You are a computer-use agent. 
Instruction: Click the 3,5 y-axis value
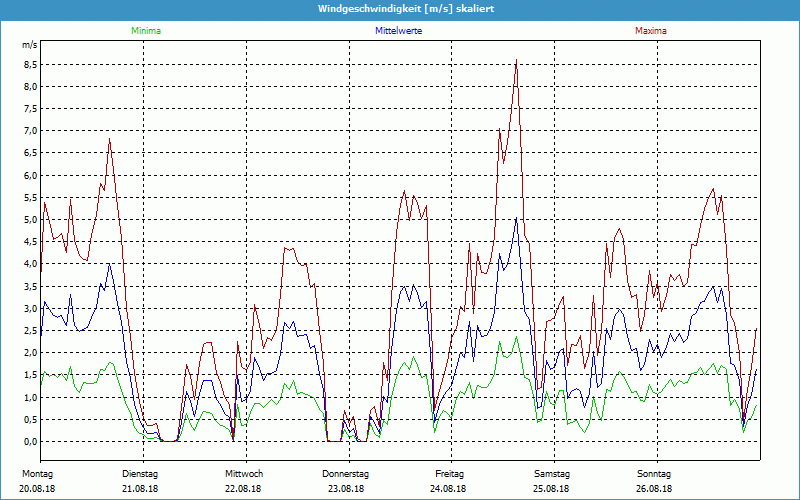31,286
